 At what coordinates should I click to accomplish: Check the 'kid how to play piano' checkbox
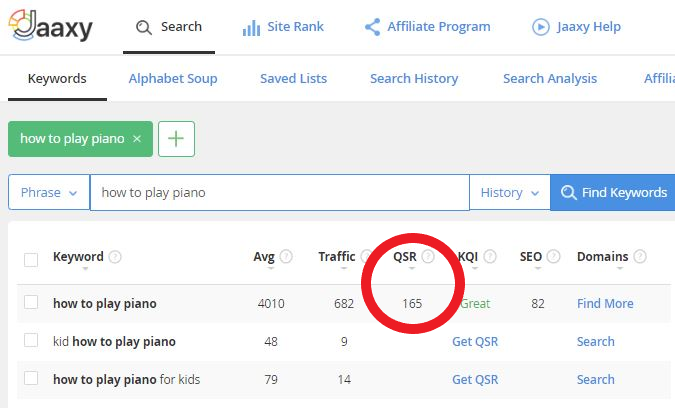tap(31, 340)
